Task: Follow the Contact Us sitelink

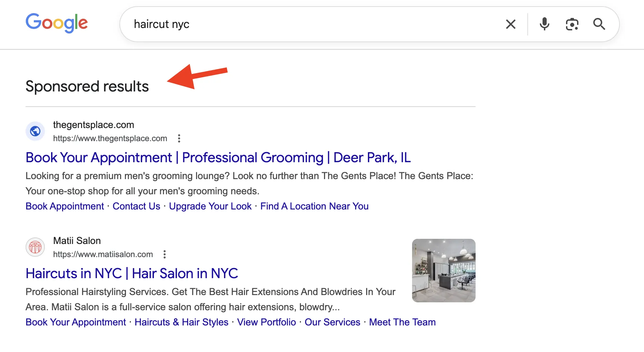Action: 136,206
